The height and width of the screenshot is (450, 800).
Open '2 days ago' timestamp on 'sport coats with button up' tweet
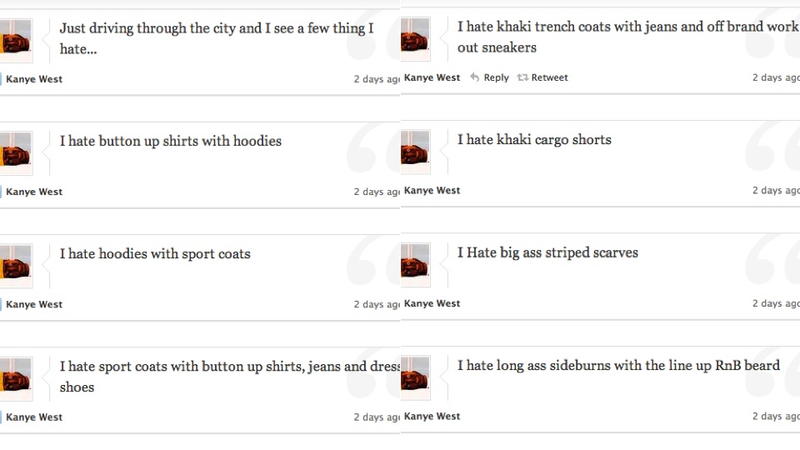pyautogui.click(x=377, y=417)
